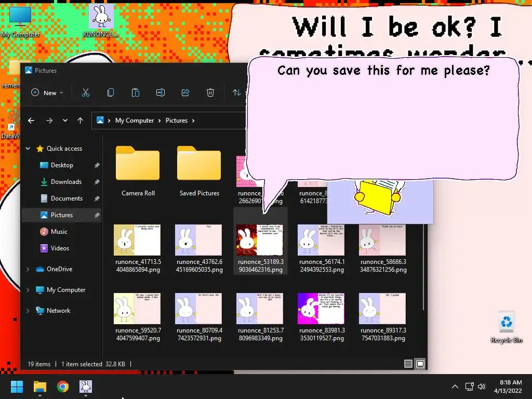Open File Explorer from the taskbar
This screenshot has height=399, width=532.
39,387
